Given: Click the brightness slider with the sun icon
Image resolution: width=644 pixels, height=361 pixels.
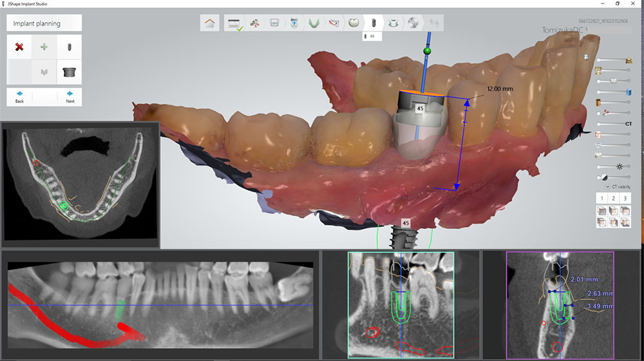Looking at the screenshot, I should (612, 166).
